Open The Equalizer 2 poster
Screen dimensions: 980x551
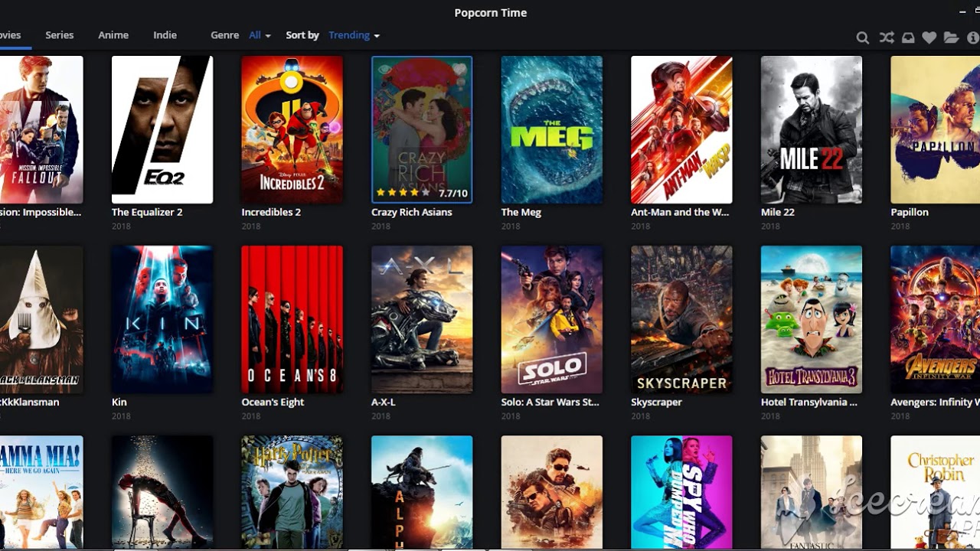pyautogui.click(x=162, y=130)
